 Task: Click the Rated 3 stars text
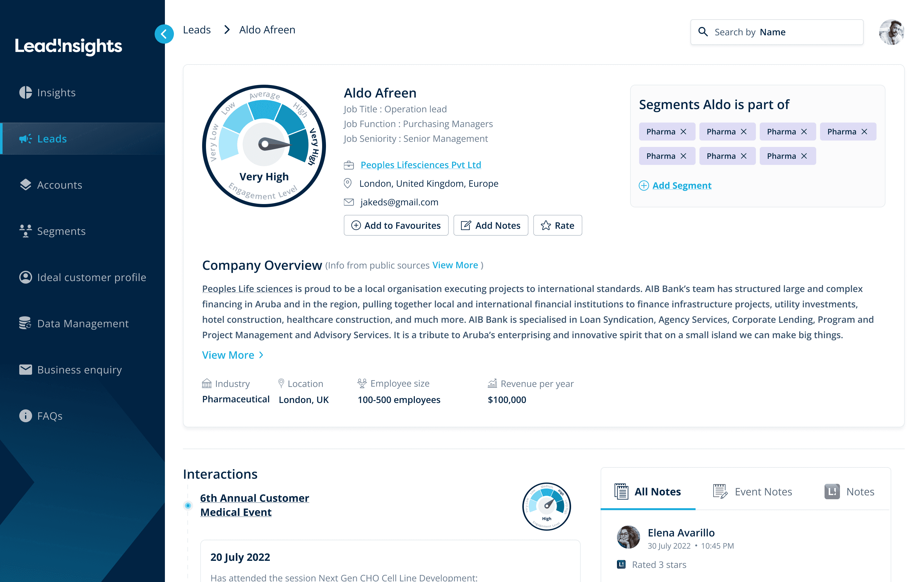659,564
